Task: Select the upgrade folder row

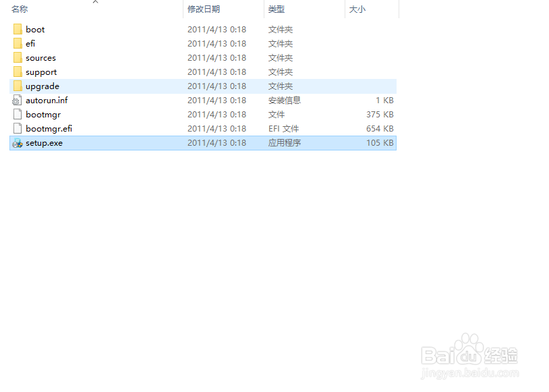Action: (42, 86)
